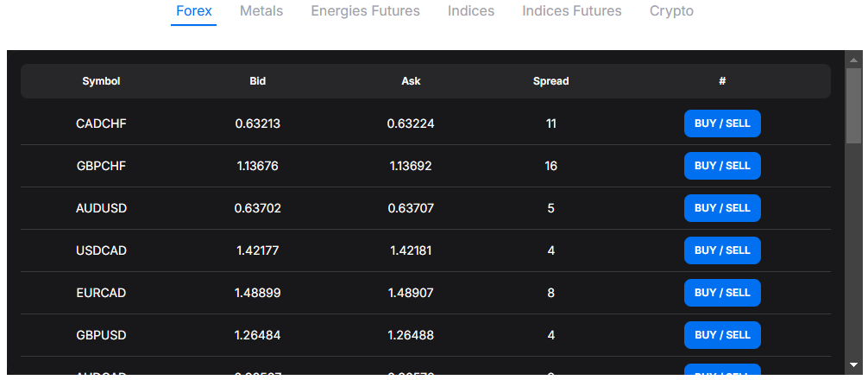Viewport: 868px width, 380px height.
Task: Click BUY / SELL for EURCAD
Action: [722, 293]
